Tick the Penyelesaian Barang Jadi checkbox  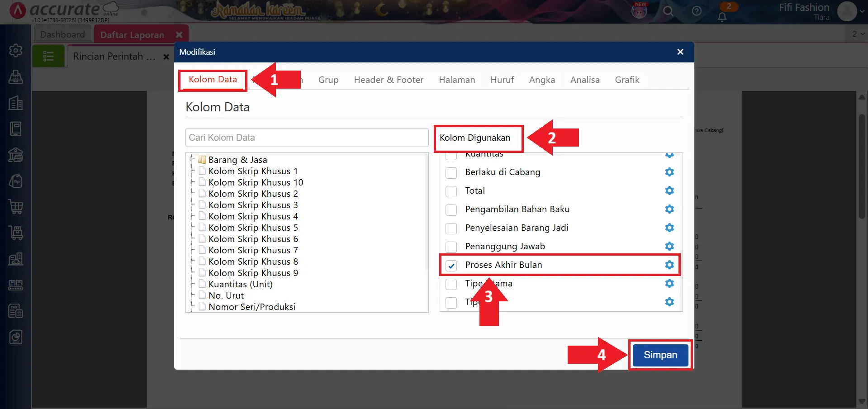(x=451, y=228)
